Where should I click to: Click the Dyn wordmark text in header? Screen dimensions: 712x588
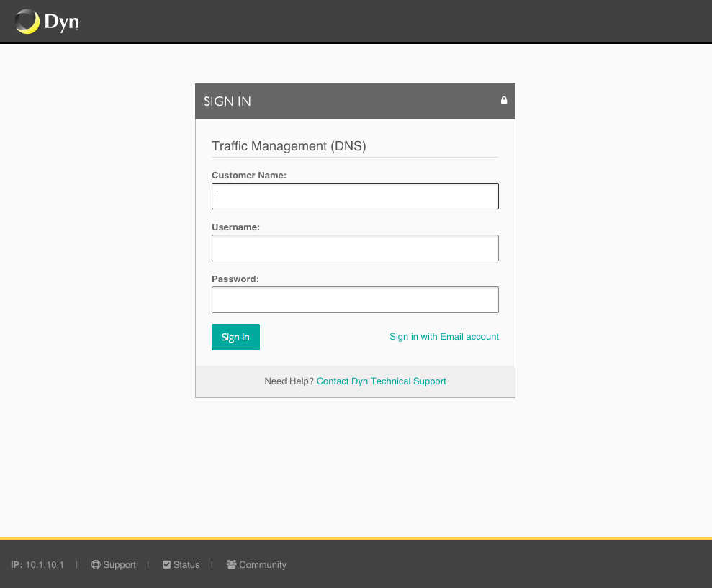click(61, 22)
